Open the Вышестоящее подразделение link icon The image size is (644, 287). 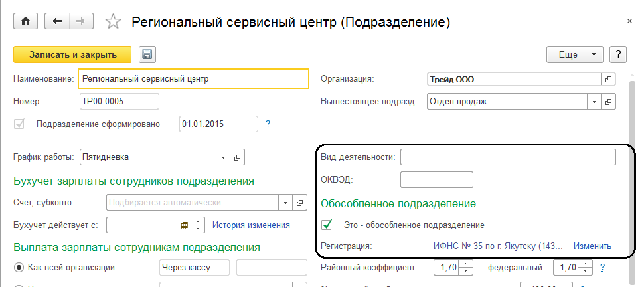(x=607, y=102)
